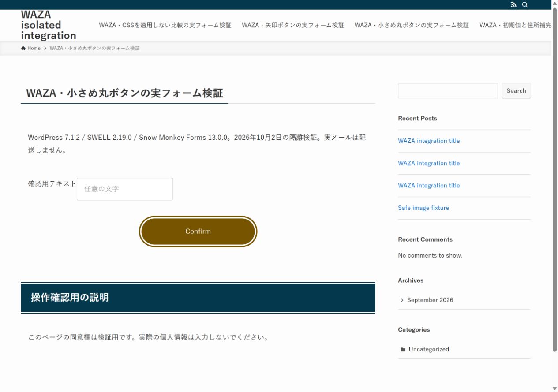
Task: Click the folder icon beside Uncategorized
Action: pyautogui.click(x=403, y=349)
